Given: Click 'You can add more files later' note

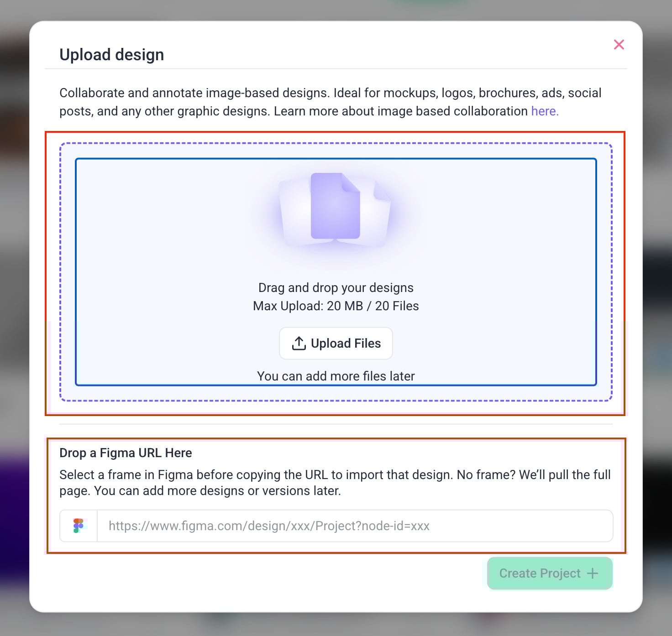Looking at the screenshot, I should coord(336,376).
